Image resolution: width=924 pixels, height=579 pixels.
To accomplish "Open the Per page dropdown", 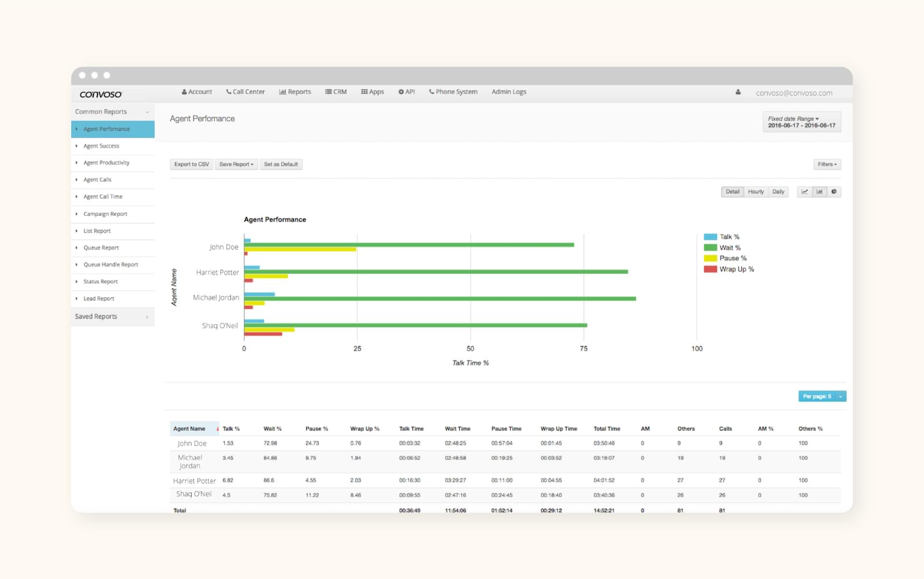I will (x=822, y=397).
